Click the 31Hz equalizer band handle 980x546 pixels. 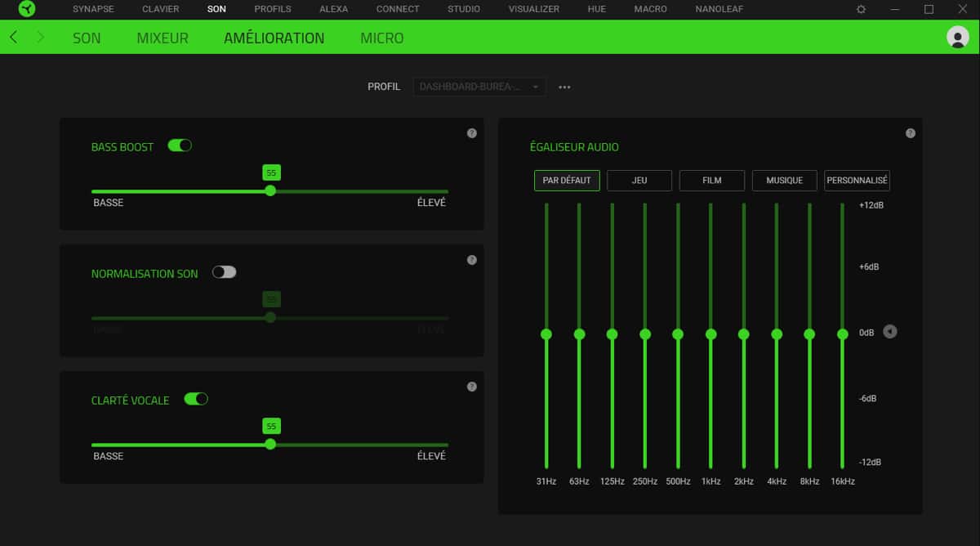(x=546, y=333)
